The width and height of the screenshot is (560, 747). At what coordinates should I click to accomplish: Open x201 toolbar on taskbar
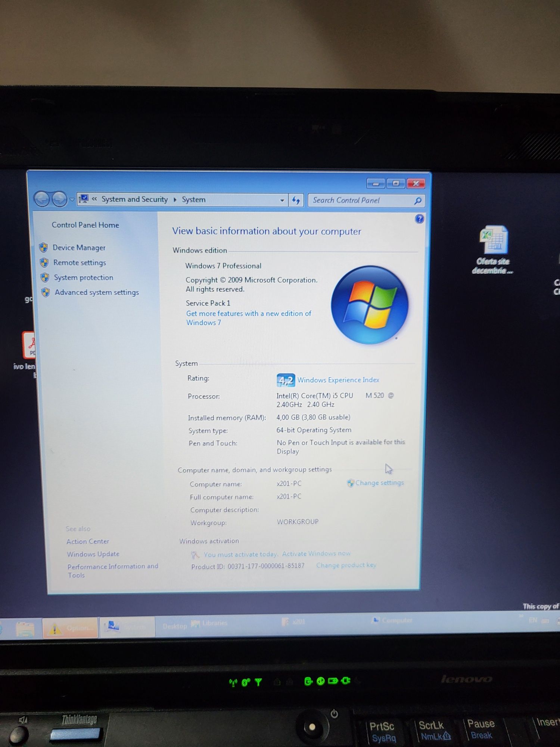pyautogui.click(x=294, y=622)
